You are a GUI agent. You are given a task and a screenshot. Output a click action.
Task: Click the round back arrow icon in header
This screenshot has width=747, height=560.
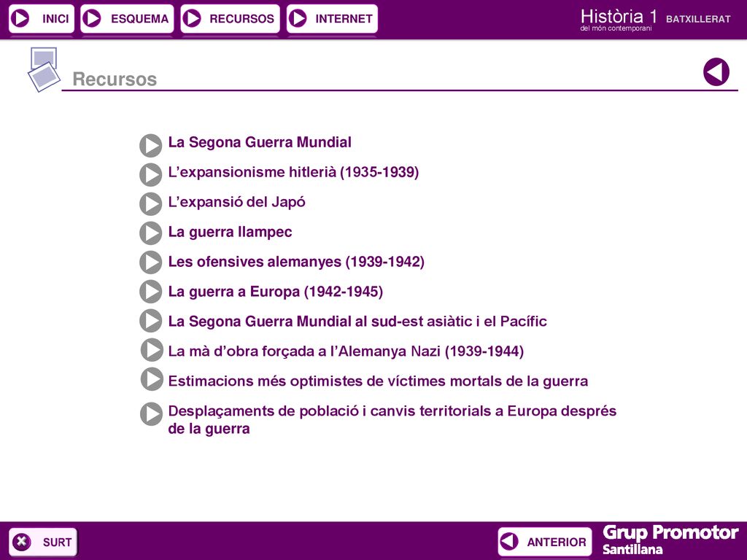[x=716, y=72]
